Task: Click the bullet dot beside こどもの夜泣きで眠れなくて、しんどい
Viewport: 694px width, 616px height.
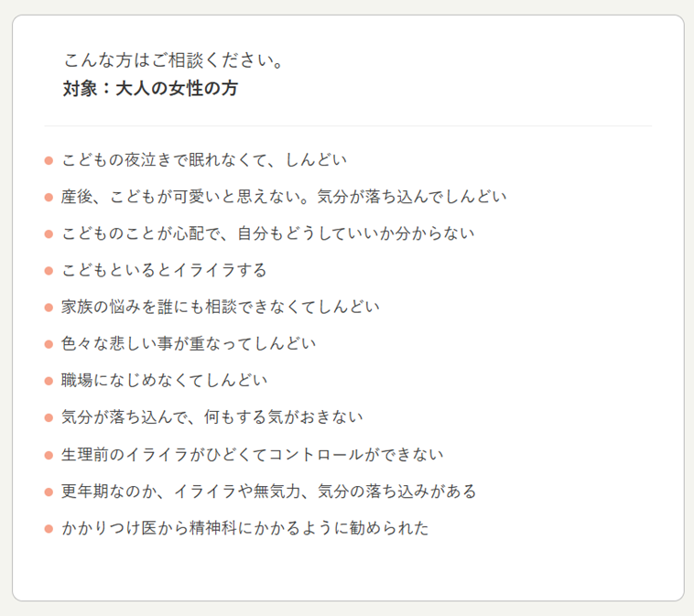Action: [49, 160]
